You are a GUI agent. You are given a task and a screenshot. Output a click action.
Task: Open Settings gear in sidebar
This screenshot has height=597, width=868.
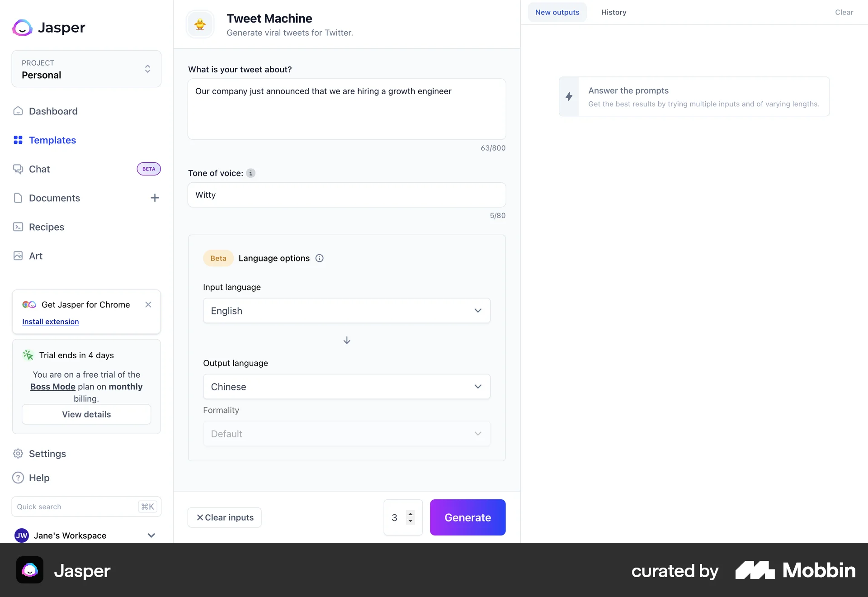[x=18, y=454]
